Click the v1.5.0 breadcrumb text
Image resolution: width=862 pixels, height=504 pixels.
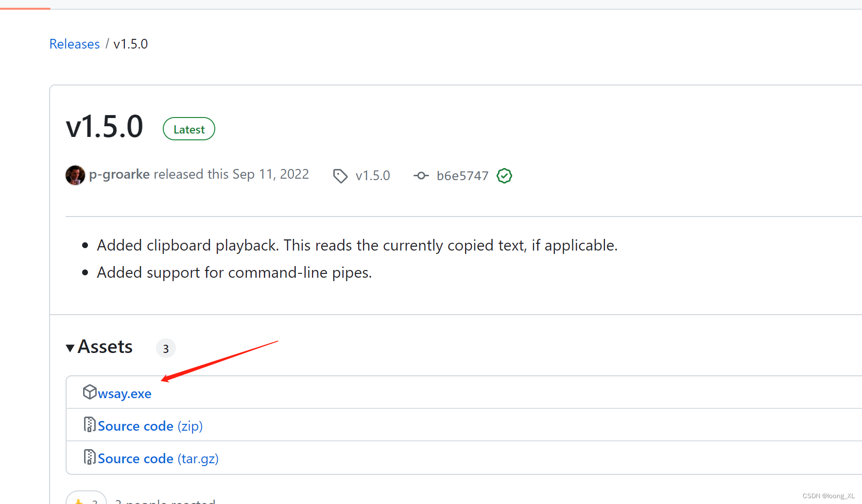coord(131,44)
